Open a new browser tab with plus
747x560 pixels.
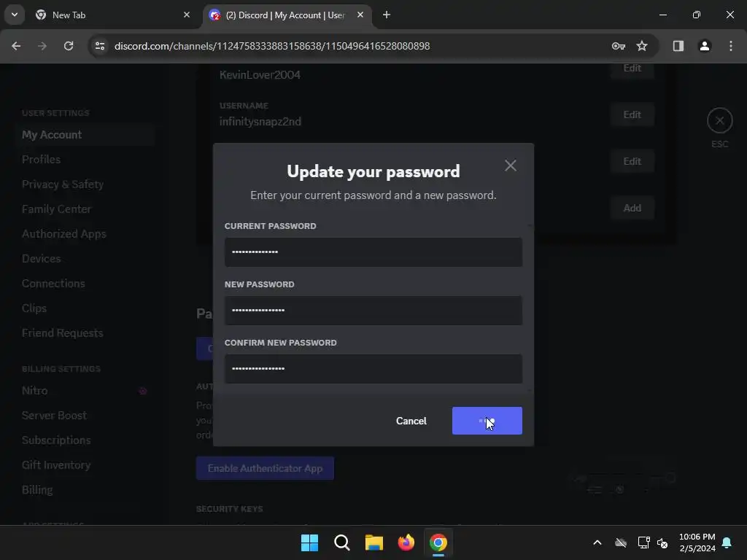click(x=387, y=15)
